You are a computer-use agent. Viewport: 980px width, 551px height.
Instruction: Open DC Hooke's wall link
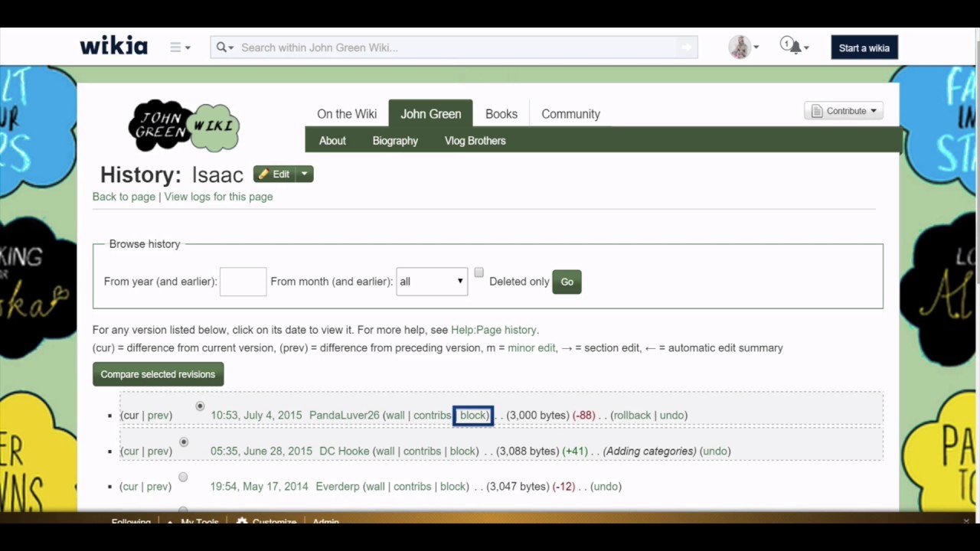385,452
